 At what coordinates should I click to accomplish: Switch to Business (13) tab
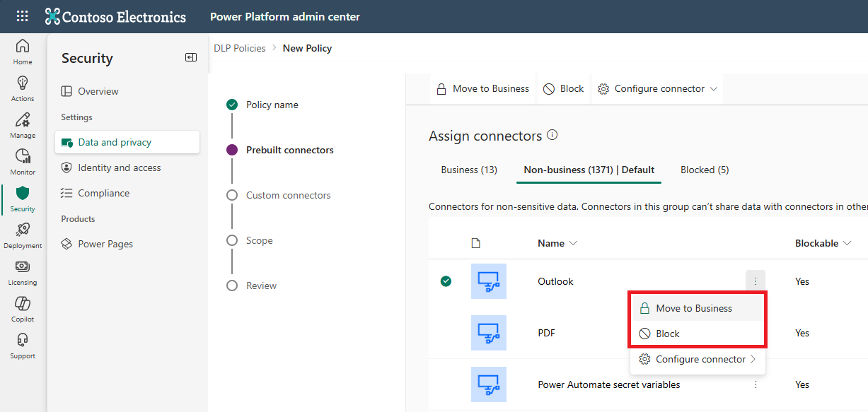point(469,170)
